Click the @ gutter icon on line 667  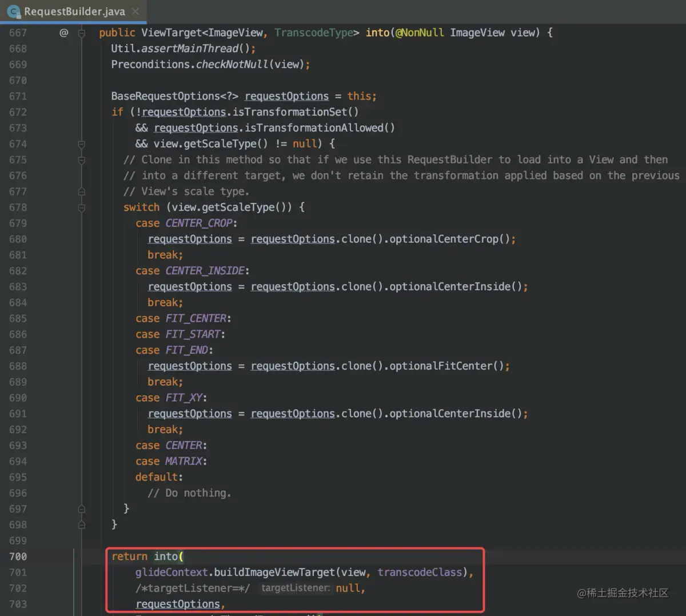63,33
